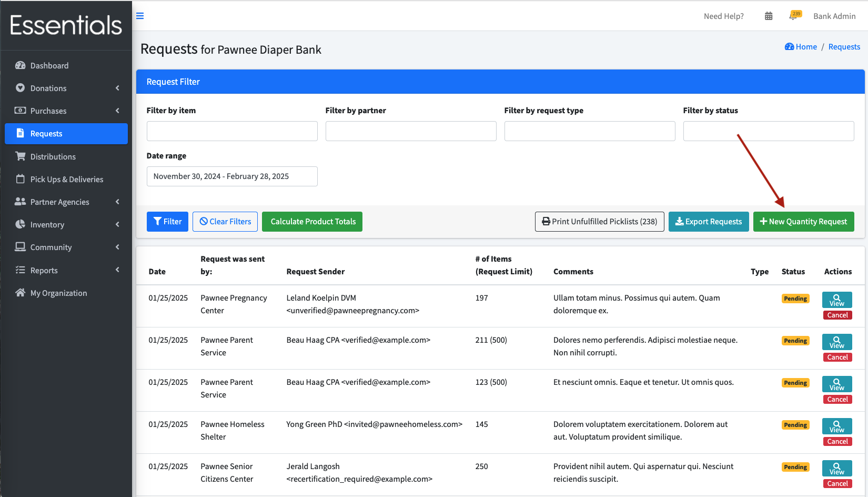This screenshot has height=497, width=868.
Task: Click the My Organization house icon
Action: tap(21, 293)
